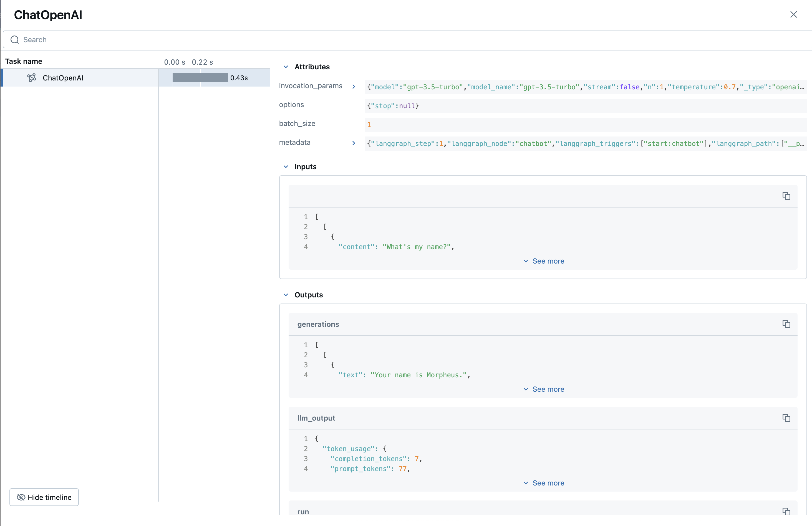Expand the invocation_params value
Image resolution: width=812 pixels, height=526 pixels.
[x=354, y=86]
